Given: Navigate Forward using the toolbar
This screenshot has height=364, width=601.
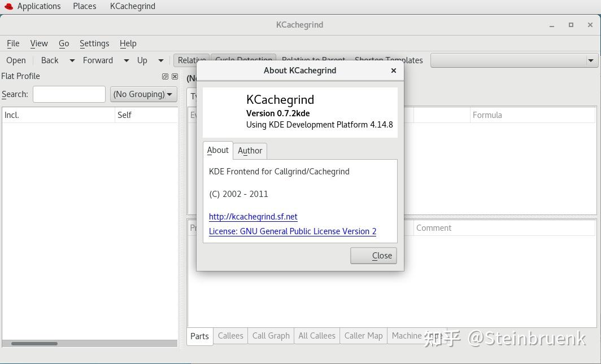Looking at the screenshot, I should coord(98,60).
